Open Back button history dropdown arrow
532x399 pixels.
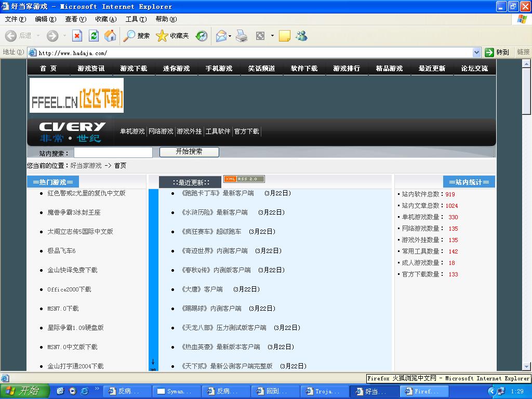37,36
